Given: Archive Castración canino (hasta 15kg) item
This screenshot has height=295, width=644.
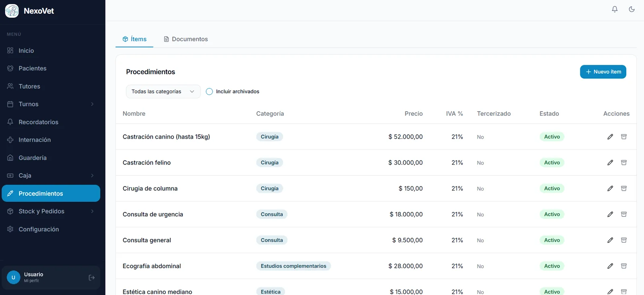Looking at the screenshot, I should click(x=624, y=137).
